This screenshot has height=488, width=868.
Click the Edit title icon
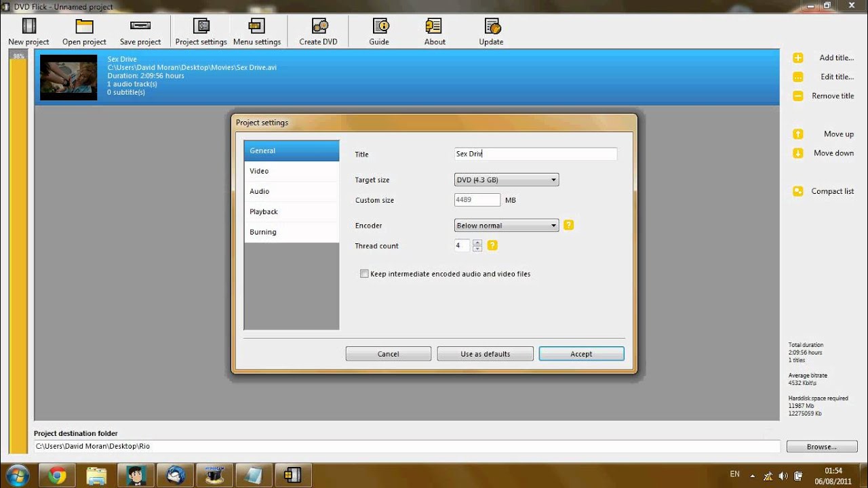pyautogui.click(x=798, y=77)
